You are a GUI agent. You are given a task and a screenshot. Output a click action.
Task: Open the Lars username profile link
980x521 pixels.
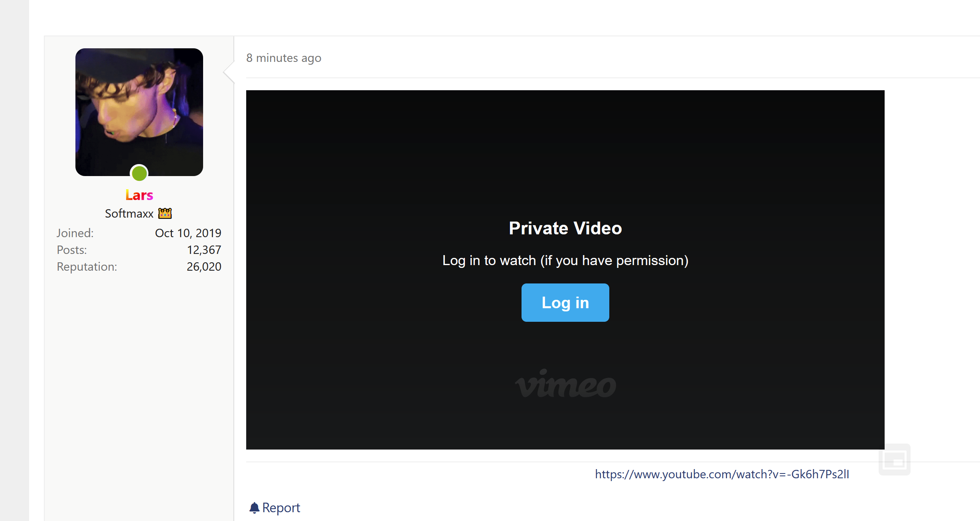[x=139, y=195]
